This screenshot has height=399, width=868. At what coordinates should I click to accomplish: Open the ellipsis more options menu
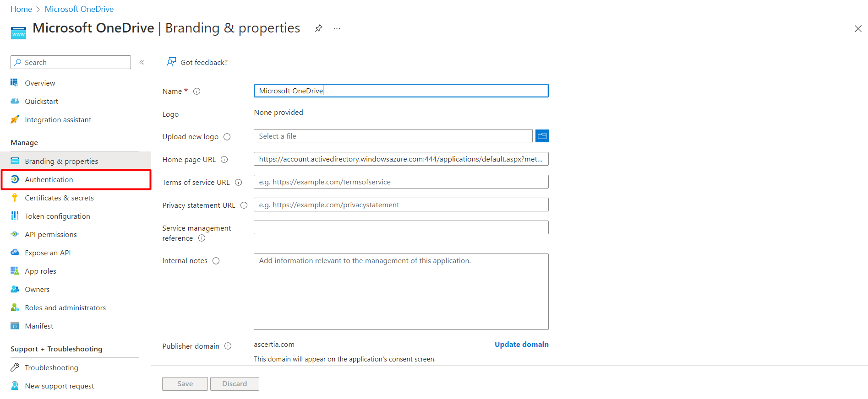337,28
